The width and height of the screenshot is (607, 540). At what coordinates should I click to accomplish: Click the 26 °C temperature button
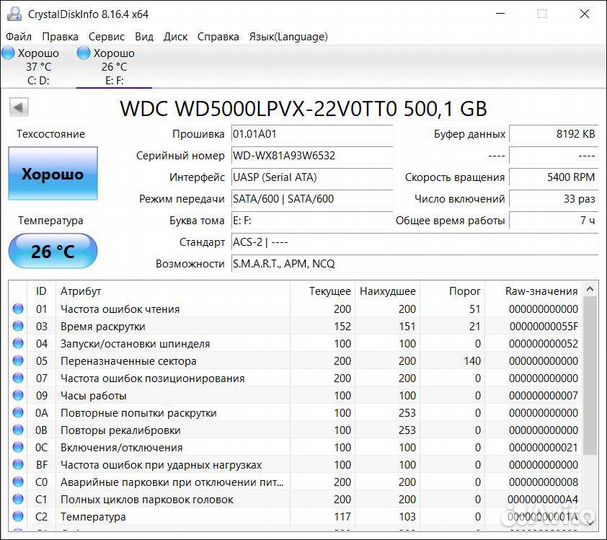click(x=53, y=251)
